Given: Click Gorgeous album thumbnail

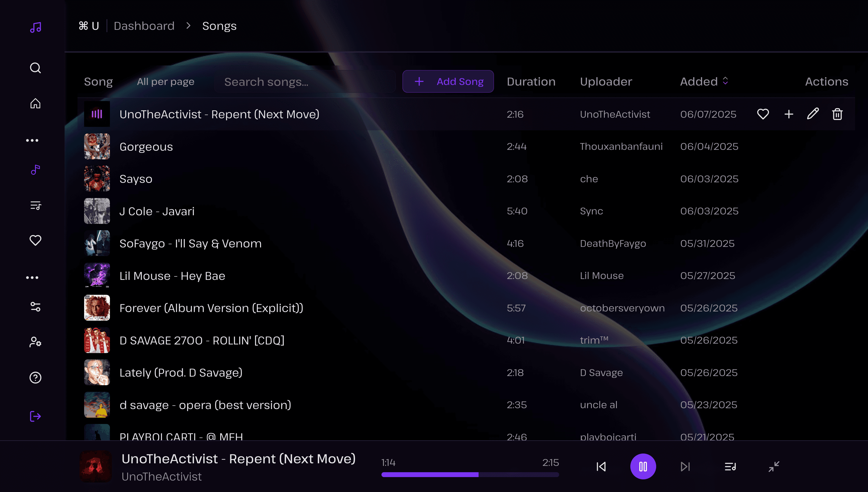Looking at the screenshot, I should tap(97, 146).
